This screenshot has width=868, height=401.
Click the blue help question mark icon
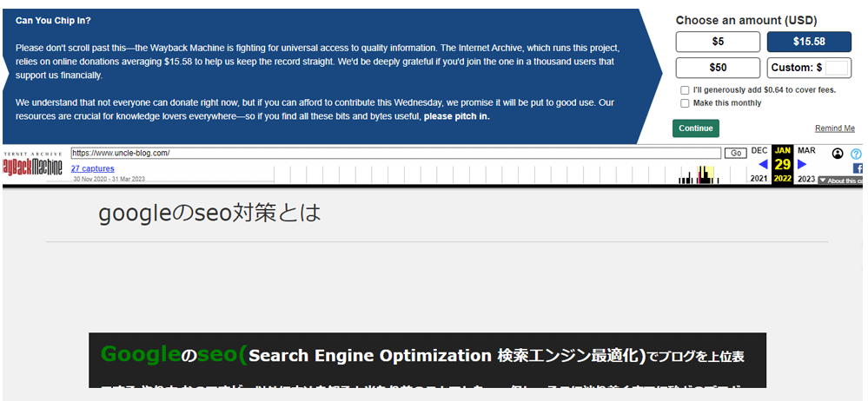(857, 154)
